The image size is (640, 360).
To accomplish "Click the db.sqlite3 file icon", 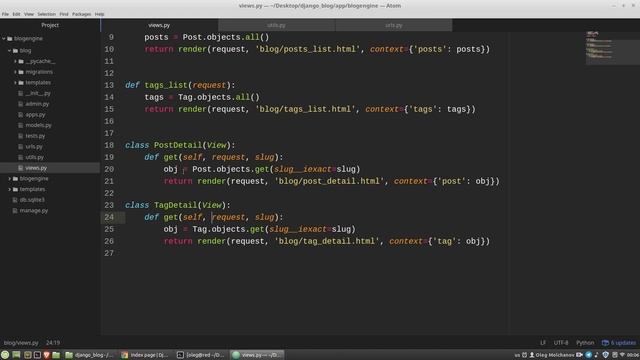I will 15,200.
